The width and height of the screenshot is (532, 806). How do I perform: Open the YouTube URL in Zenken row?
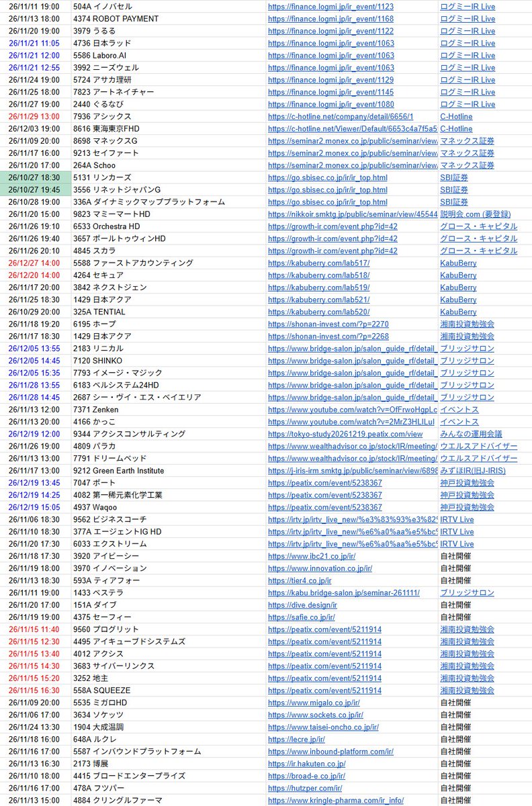coord(353,410)
